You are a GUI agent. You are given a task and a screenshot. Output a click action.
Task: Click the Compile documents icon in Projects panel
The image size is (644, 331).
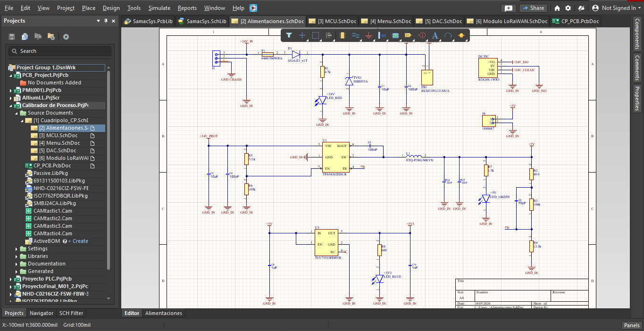[x=25, y=37]
